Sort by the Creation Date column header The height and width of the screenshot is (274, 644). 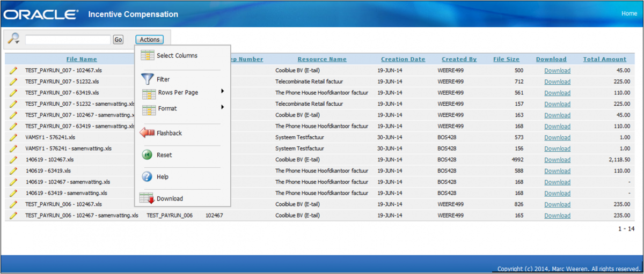coord(402,60)
